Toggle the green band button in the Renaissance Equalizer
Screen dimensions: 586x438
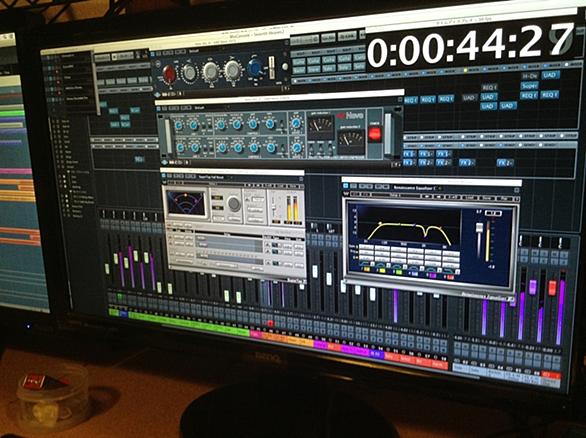coord(399,271)
